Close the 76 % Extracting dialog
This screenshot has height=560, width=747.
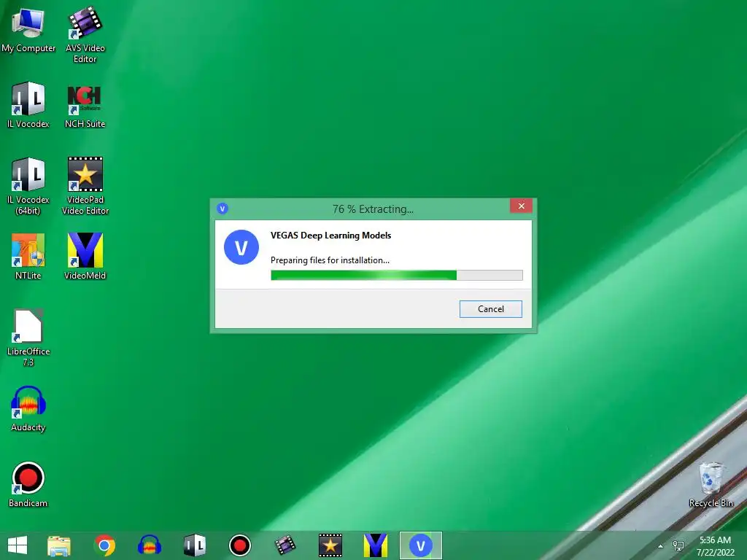521,206
